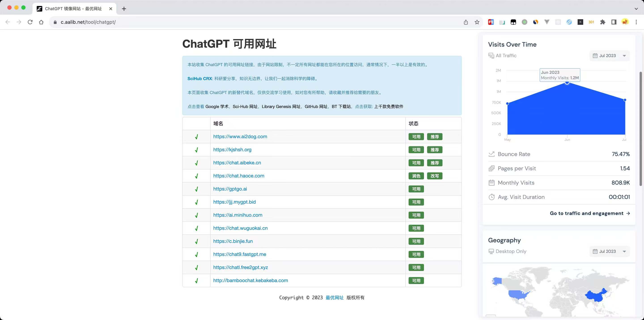The width and height of the screenshot is (644, 320).
Task: Open the red FE extension icon
Action: pyautogui.click(x=491, y=22)
